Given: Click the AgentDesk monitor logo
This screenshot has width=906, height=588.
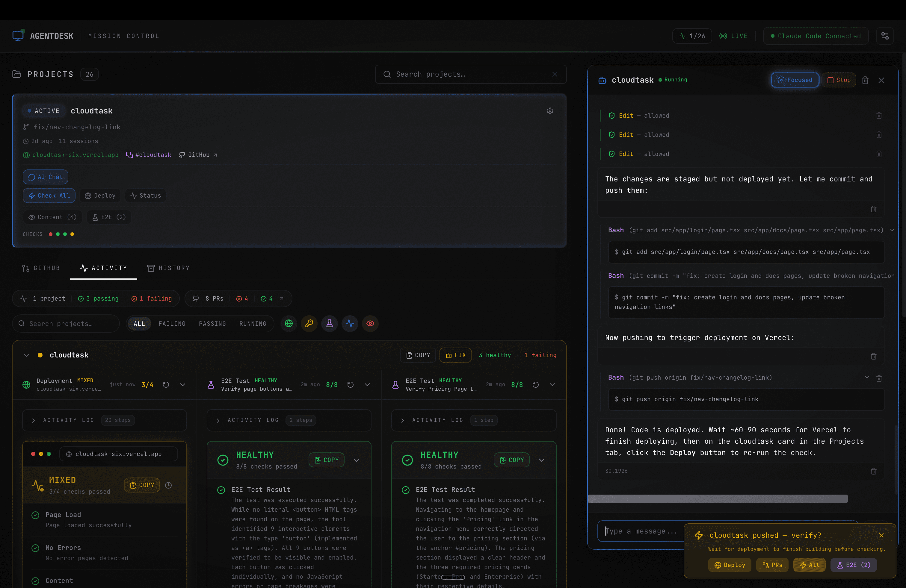Looking at the screenshot, I should click(18, 35).
